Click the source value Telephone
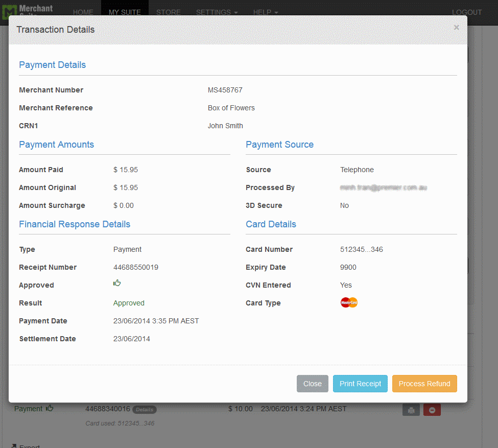The image size is (498, 448). click(x=357, y=170)
